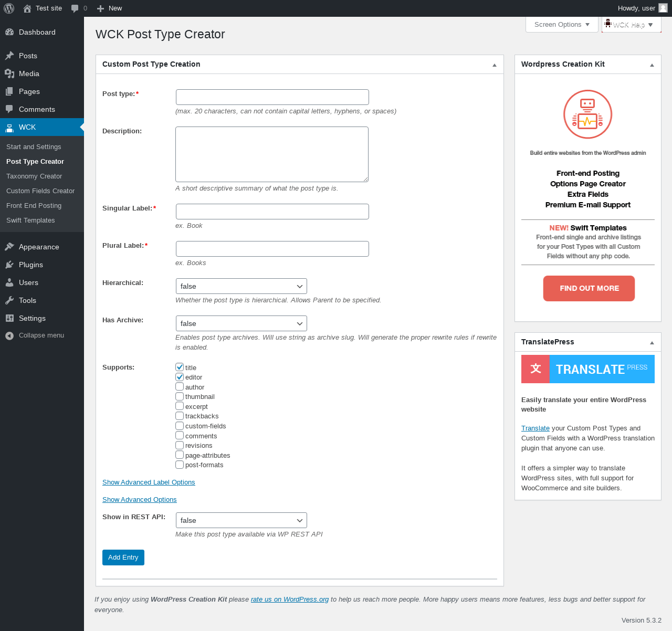The image size is (672, 631).
Task: Click the WCK robot logo in Creation Kit panel
Action: point(588,114)
